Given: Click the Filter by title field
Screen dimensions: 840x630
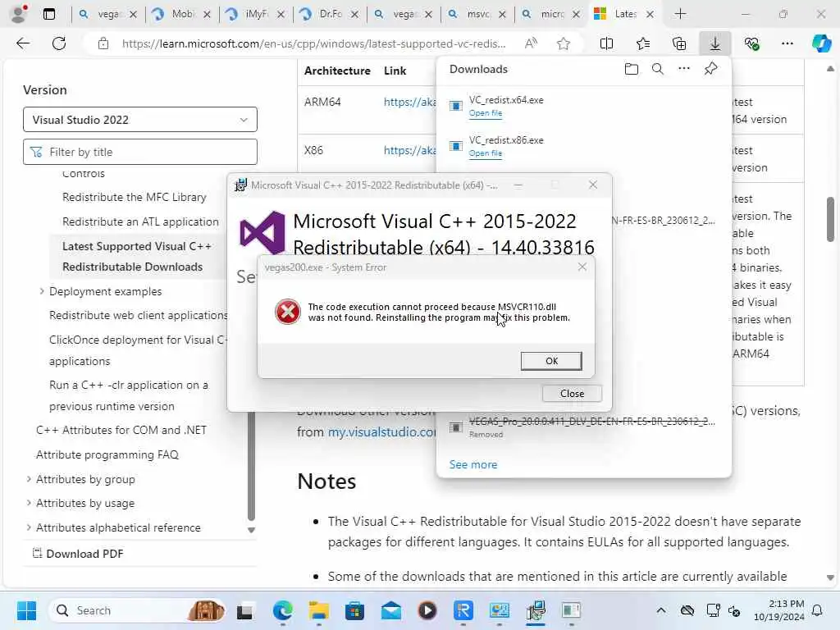Looking at the screenshot, I should tap(139, 152).
